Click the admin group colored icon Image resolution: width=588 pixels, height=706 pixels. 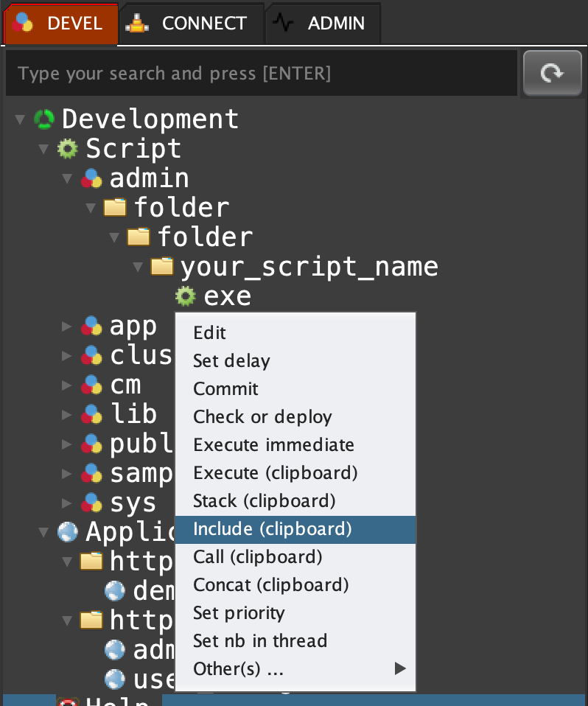(x=91, y=178)
